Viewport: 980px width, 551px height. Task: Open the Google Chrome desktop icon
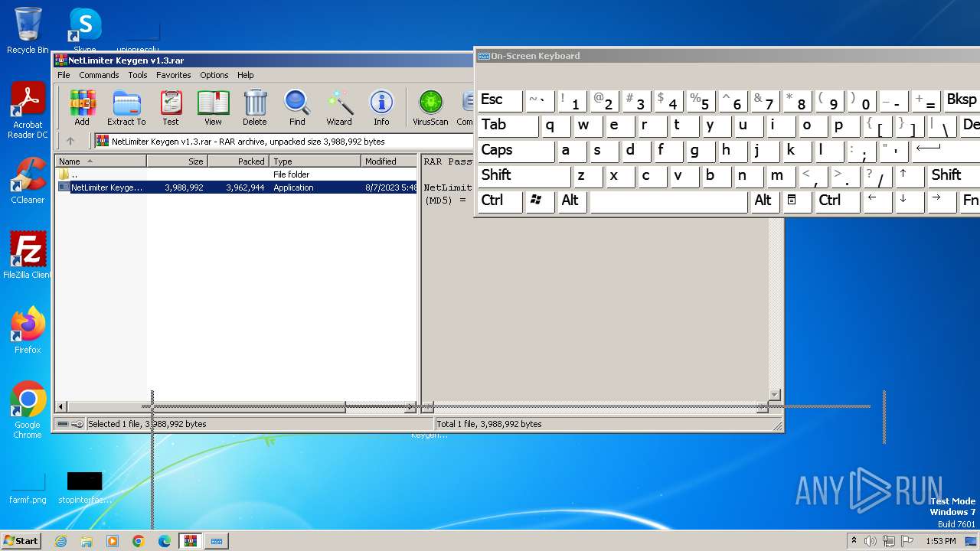(28, 410)
